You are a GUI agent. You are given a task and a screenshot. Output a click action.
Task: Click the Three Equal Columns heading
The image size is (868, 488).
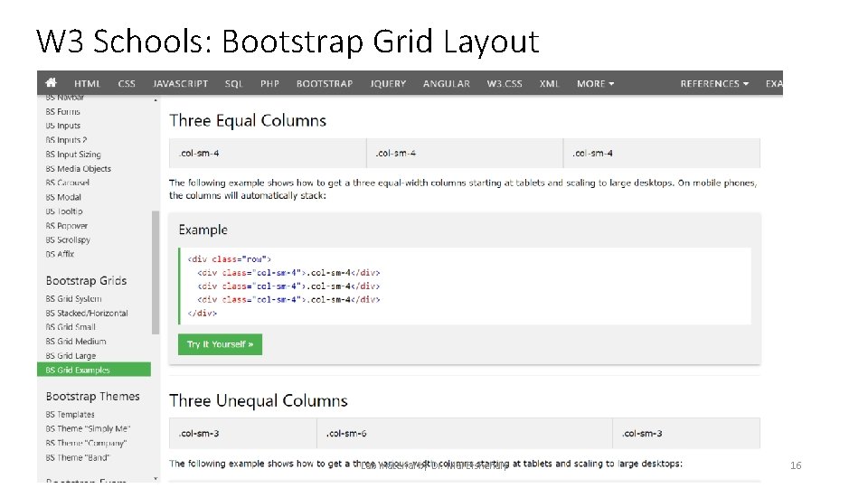(x=248, y=120)
